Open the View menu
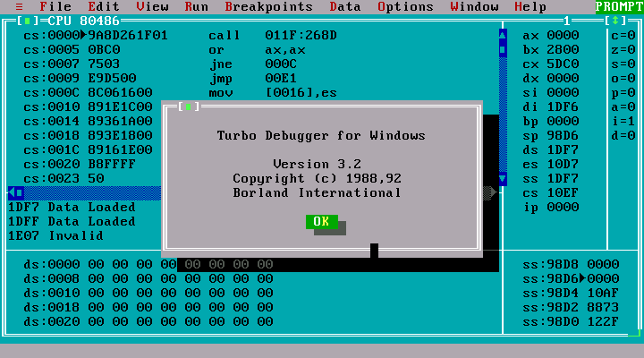This screenshot has width=644, height=358. click(x=152, y=6)
